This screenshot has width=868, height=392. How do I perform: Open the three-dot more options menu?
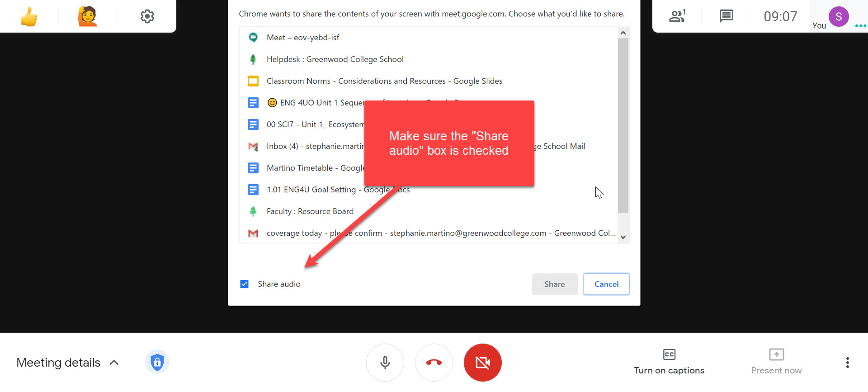848,363
